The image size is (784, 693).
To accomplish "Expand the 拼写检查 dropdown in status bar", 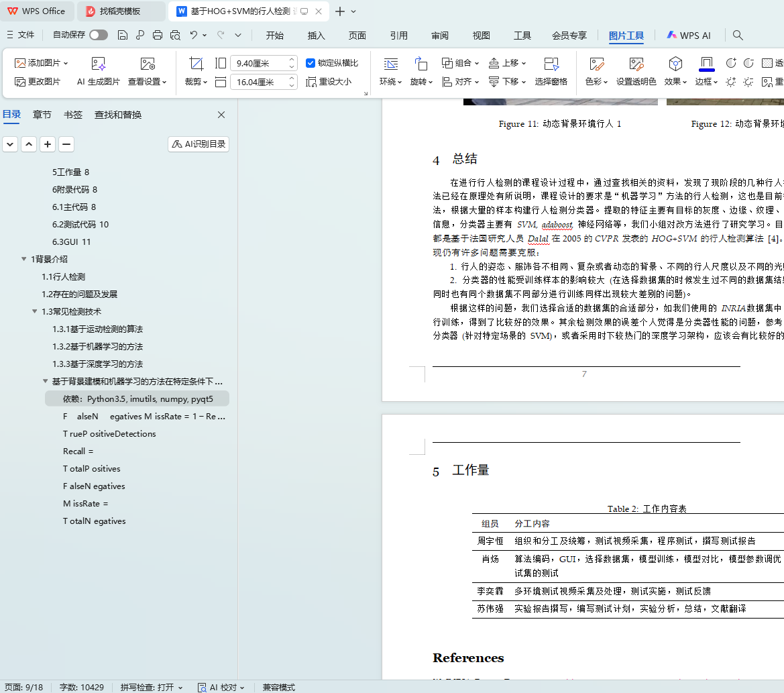I will (180, 688).
